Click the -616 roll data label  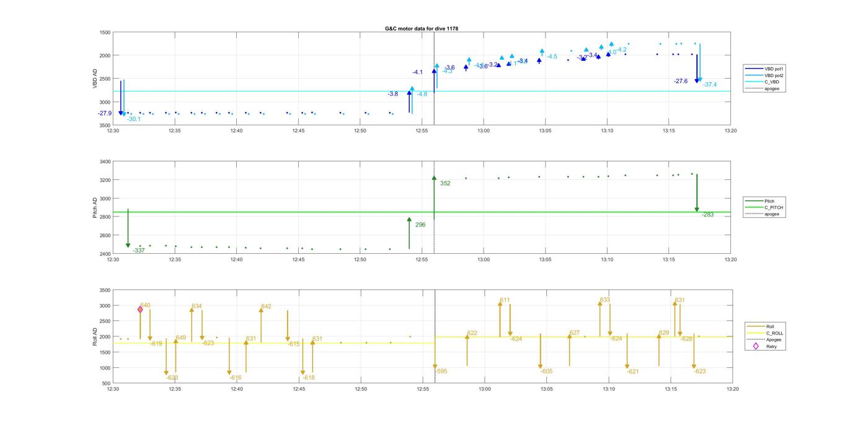point(236,378)
